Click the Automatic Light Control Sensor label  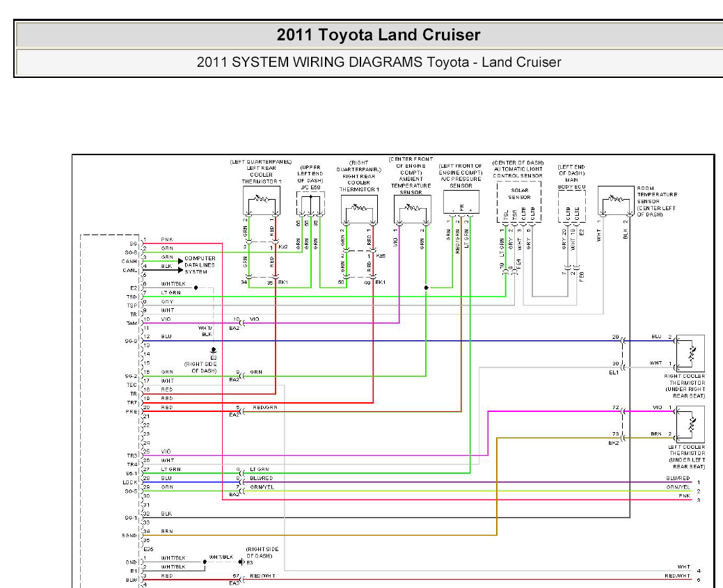point(518,169)
